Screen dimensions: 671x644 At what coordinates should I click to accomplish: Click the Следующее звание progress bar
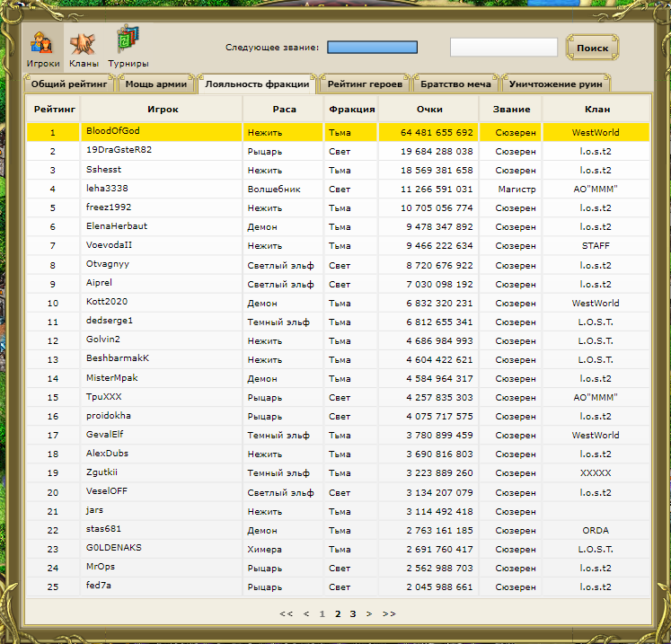click(372, 47)
